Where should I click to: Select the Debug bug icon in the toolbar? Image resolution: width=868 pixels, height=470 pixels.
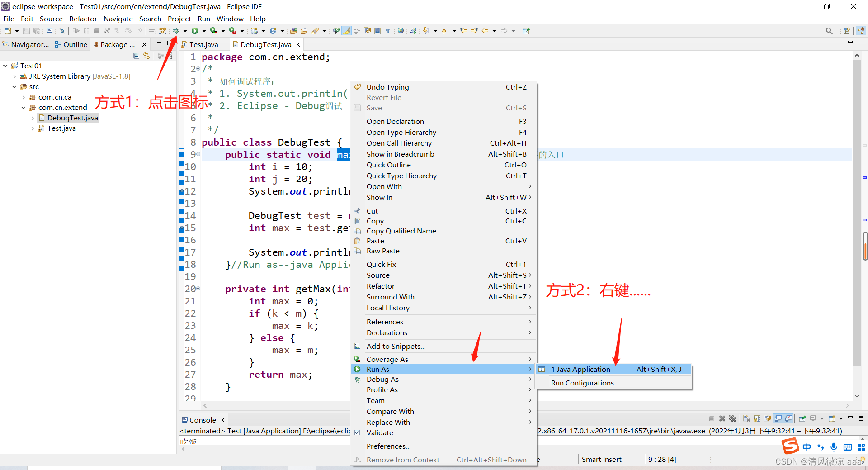point(176,31)
